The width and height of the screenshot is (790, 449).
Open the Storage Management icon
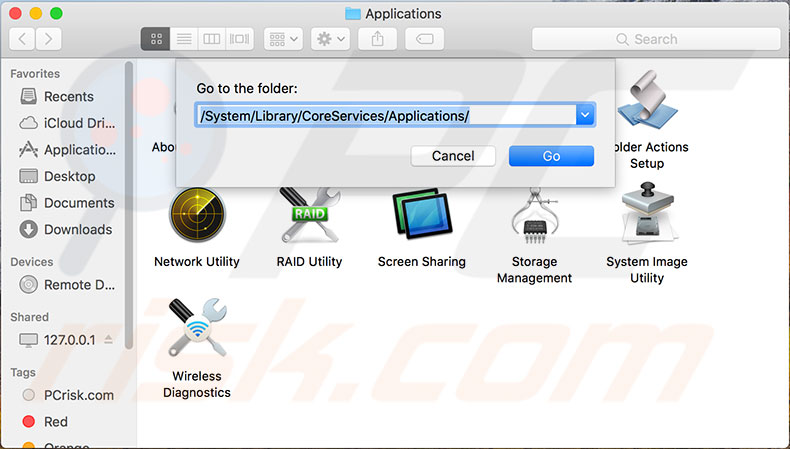tap(535, 215)
